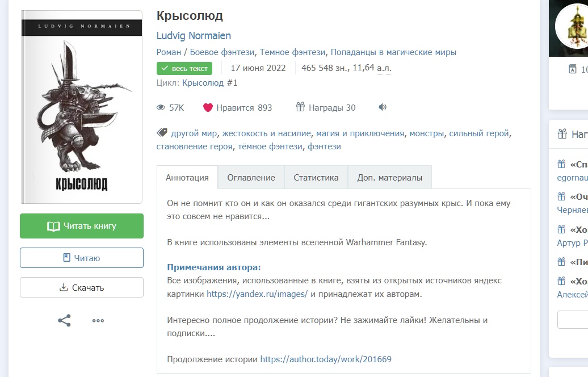Switch to the Оглавление tab
The width and height of the screenshot is (588, 377).
point(251,177)
